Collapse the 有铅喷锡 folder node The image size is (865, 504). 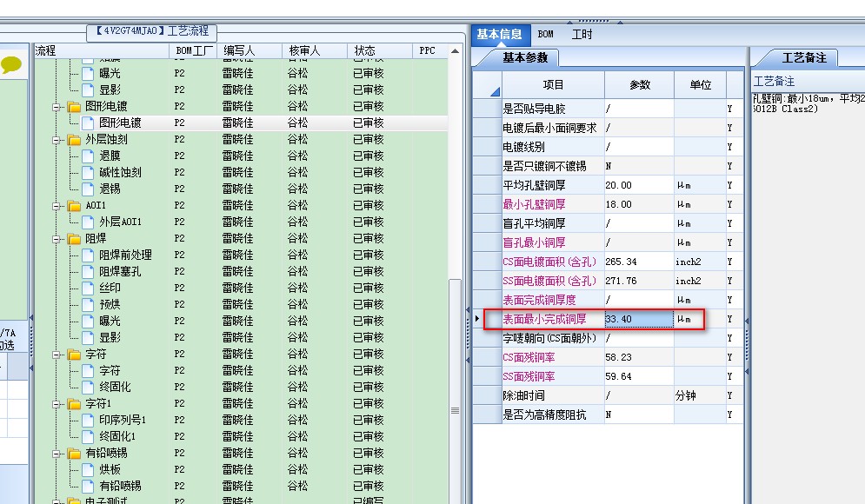coord(57,454)
